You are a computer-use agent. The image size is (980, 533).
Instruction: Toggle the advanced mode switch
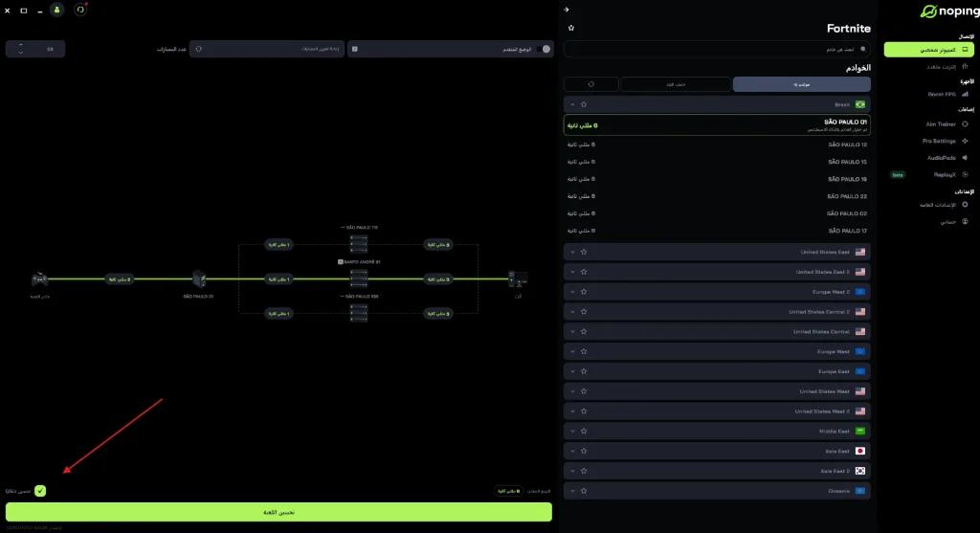[544, 49]
